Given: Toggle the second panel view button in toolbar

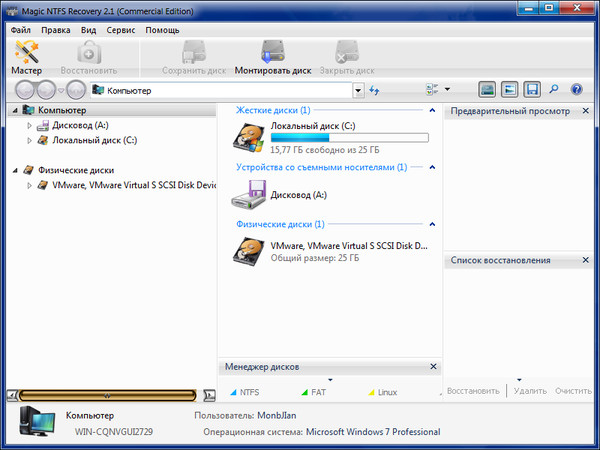Looking at the screenshot, I should (509, 90).
